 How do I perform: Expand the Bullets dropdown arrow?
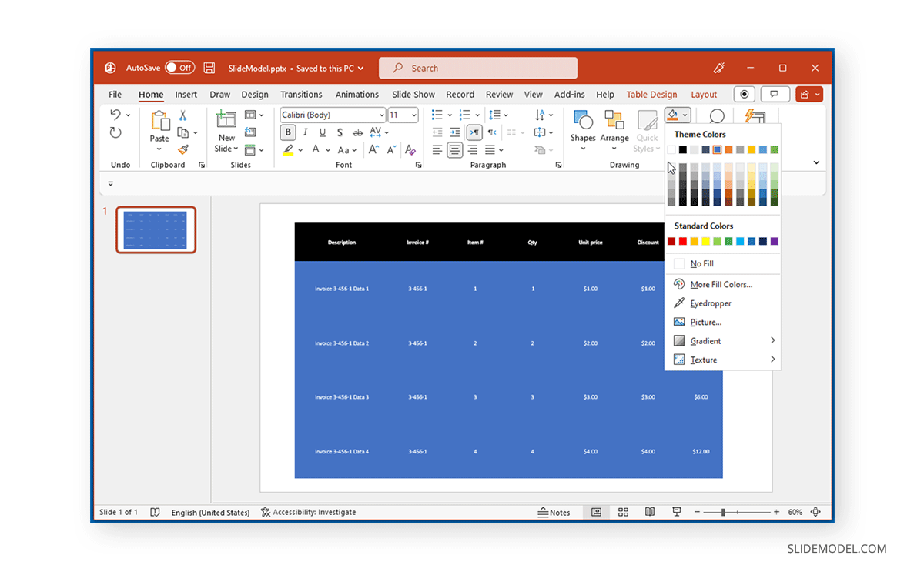point(450,115)
